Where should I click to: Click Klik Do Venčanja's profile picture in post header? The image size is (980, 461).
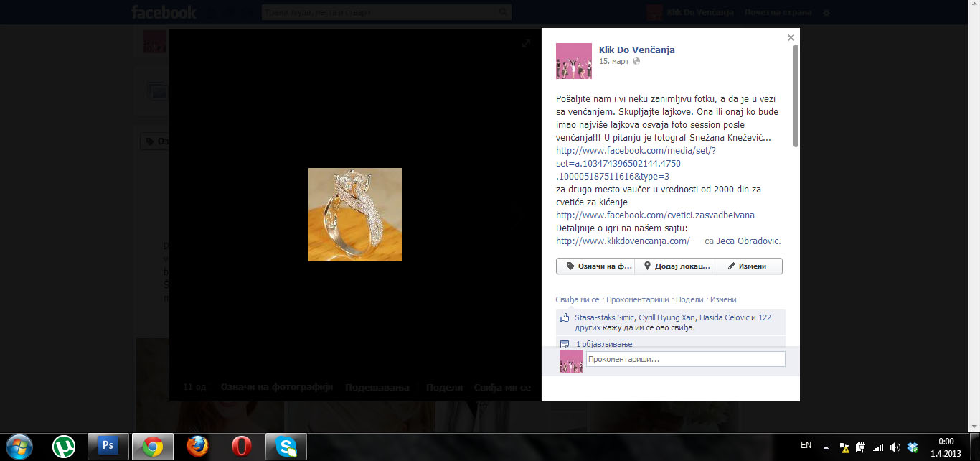[x=573, y=61]
